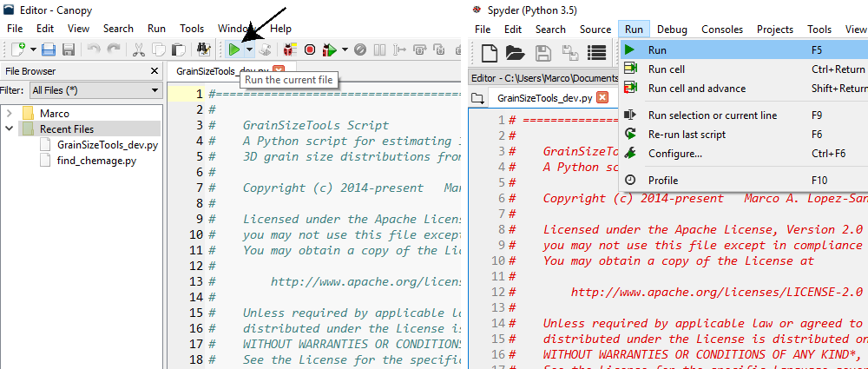Image resolution: width=868 pixels, height=369 pixels.
Task: Choose Run cell in Spyder's Run menu
Action: 744,69
